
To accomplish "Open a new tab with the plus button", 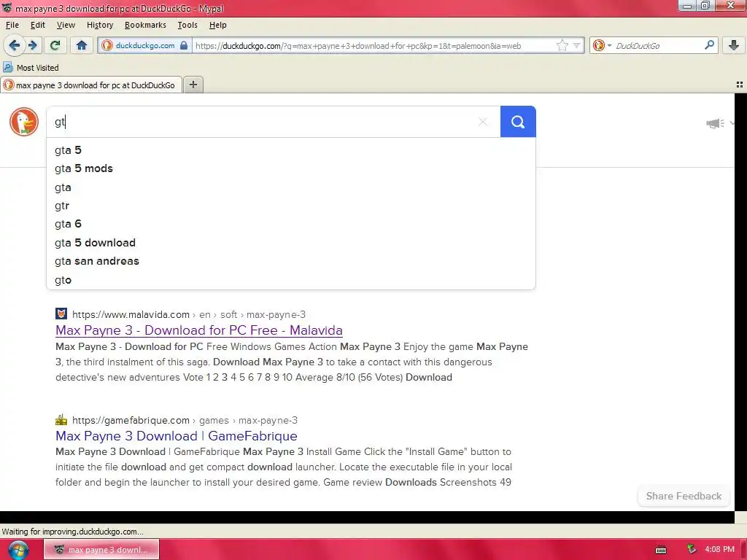I will [x=193, y=85].
